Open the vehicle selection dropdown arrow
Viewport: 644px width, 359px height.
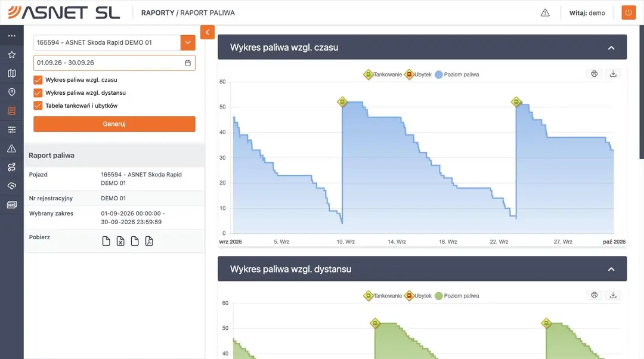[188, 42]
